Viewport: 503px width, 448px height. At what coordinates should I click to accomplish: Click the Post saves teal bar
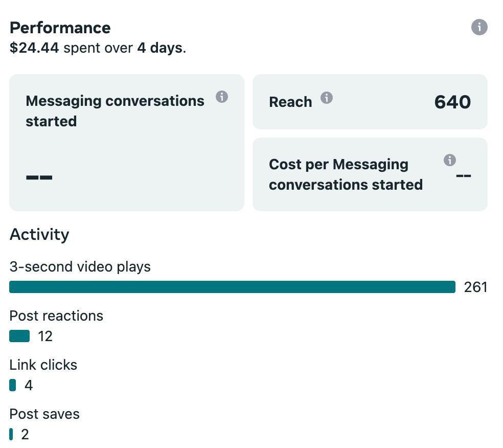11,434
